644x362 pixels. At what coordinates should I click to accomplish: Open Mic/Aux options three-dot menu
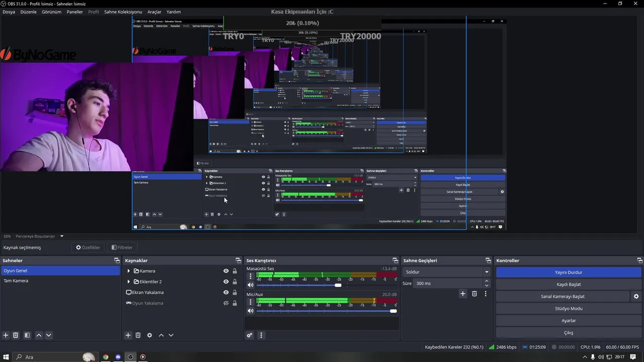tap(251, 302)
